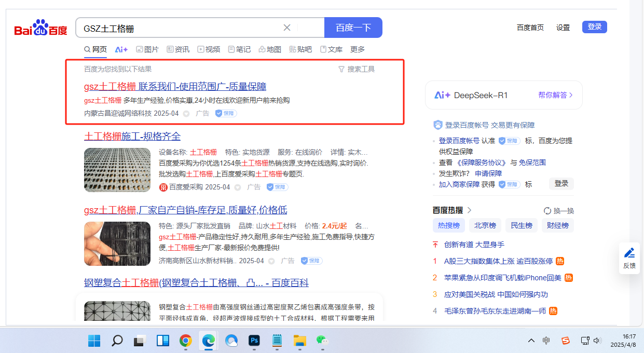Click the refresh 换一换 icon in hot search
Screen dimensions: 644x353
pyautogui.click(x=547, y=211)
